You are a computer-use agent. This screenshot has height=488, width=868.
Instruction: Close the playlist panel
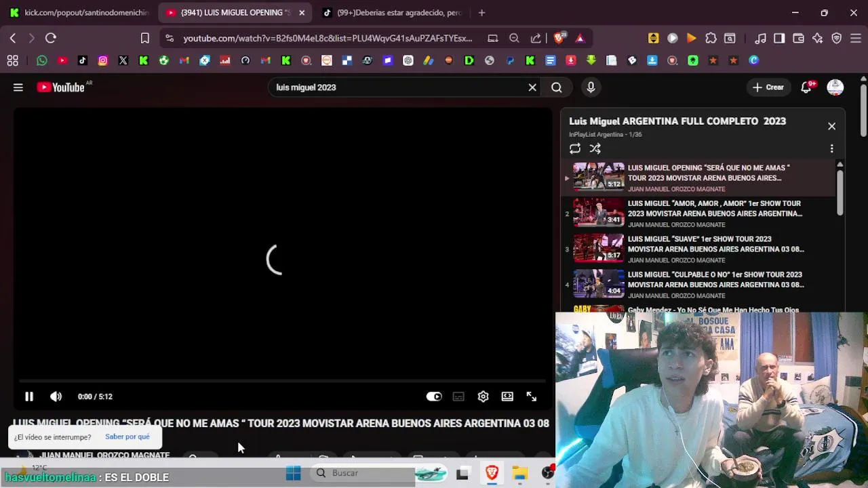831,126
